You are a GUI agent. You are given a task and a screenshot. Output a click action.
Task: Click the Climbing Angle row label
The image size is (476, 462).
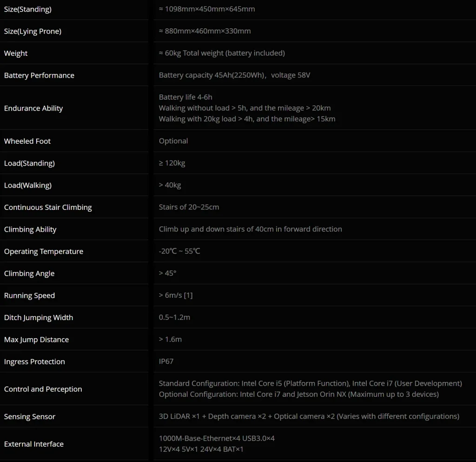(29, 274)
